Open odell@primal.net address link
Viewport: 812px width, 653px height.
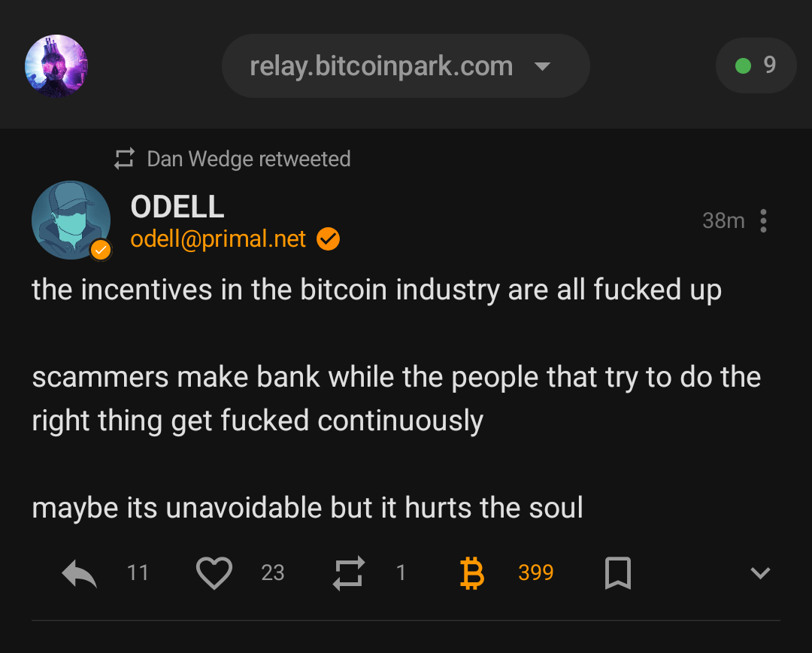point(218,239)
